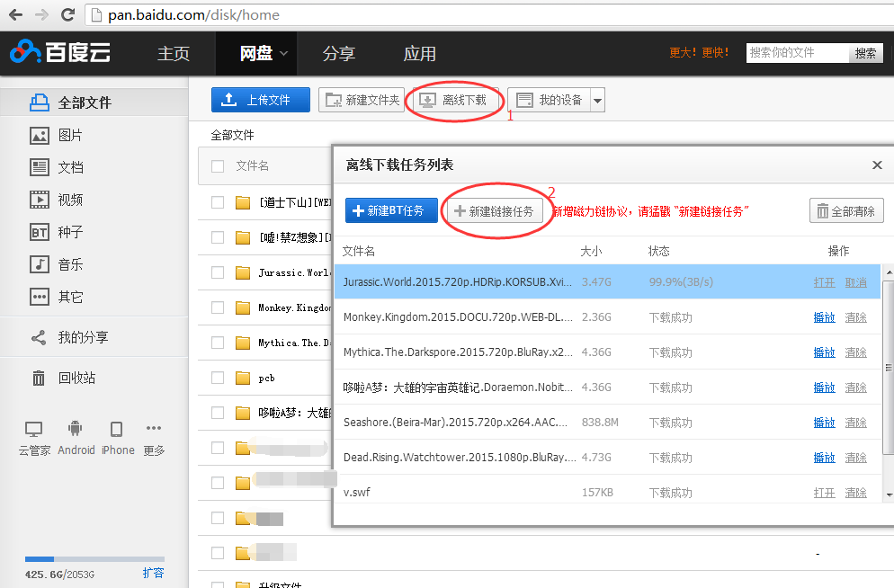Click the 搜索 search button
894x588 pixels.
tap(865, 53)
